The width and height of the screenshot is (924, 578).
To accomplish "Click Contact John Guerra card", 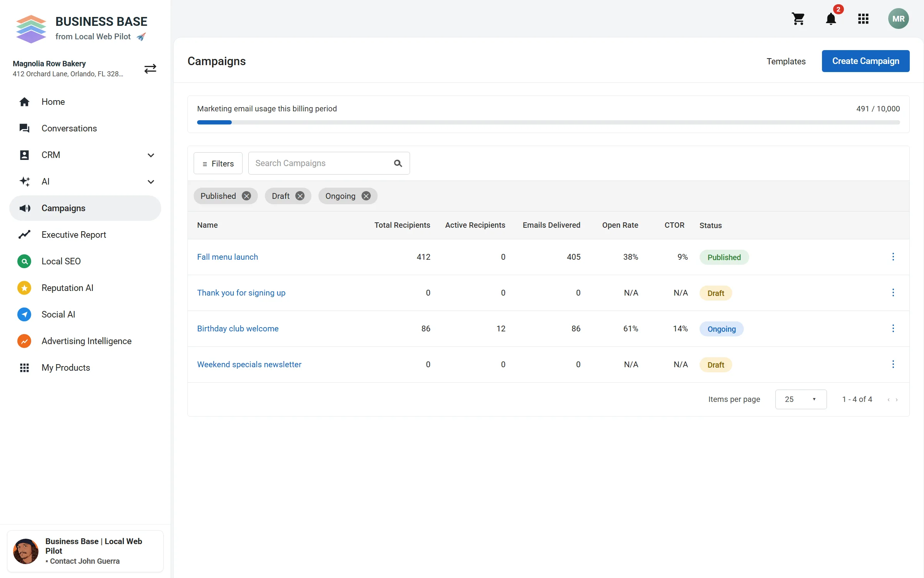I will [85, 551].
